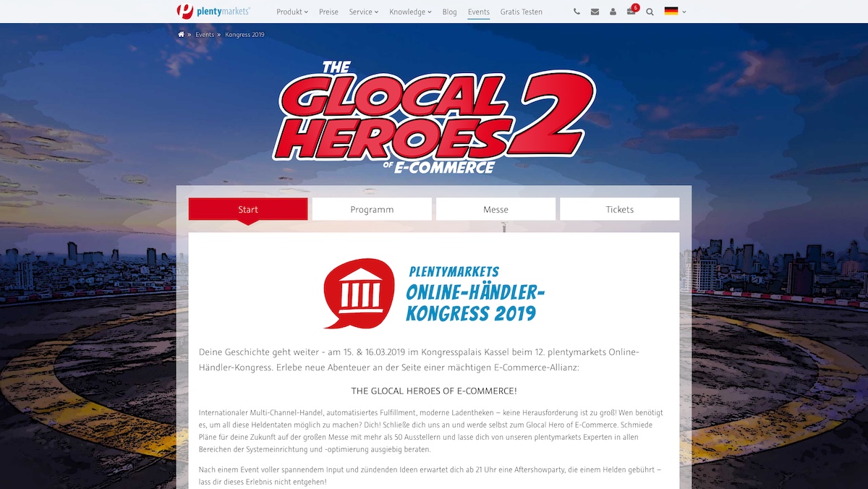Select the red Start tab
868x489 pixels.
tap(248, 209)
